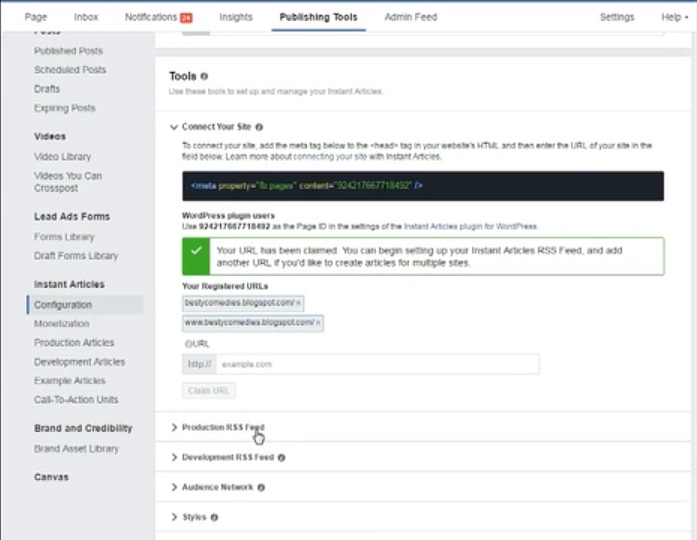Open Published Posts in the sidebar

click(x=68, y=51)
